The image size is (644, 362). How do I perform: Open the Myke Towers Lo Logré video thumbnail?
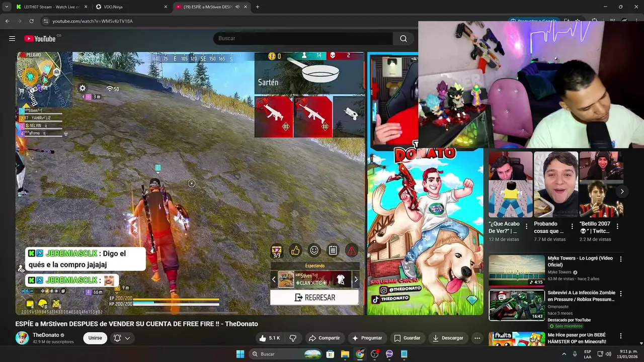click(517, 270)
